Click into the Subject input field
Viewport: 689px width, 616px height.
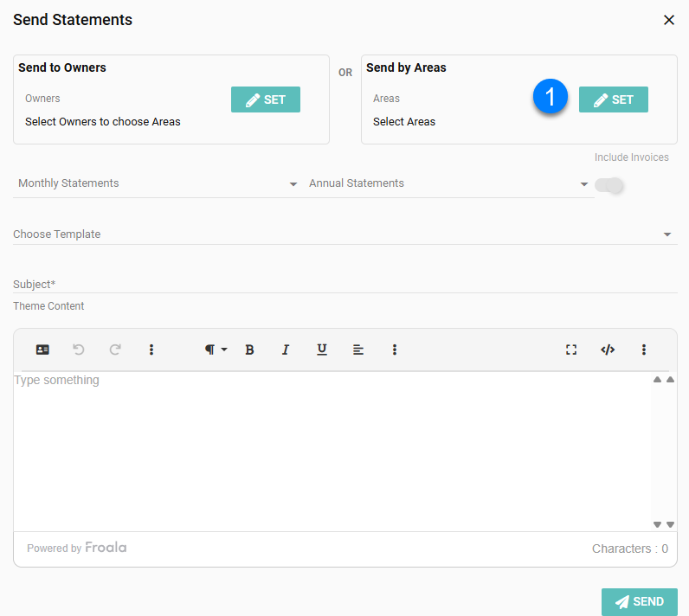point(344,284)
